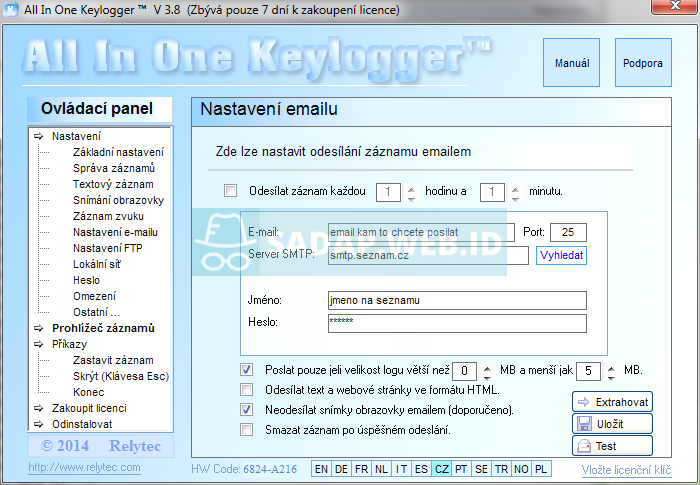The width and height of the screenshot is (700, 485).
Task: Select Lokální síť item
Action: point(97,264)
